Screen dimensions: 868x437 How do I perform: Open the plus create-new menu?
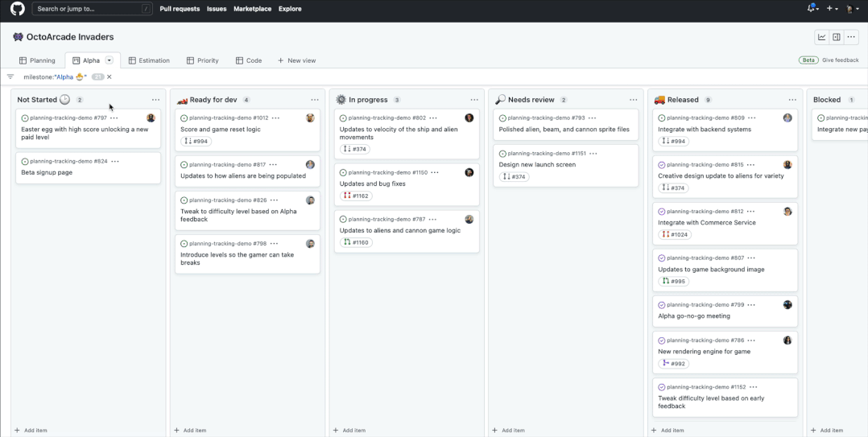(832, 8)
